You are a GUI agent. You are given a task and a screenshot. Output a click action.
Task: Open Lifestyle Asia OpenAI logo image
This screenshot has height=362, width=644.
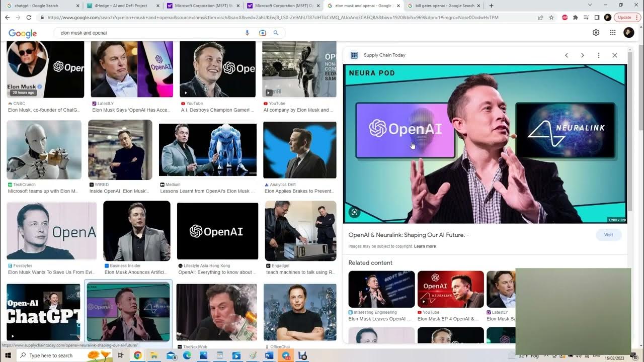click(x=217, y=231)
